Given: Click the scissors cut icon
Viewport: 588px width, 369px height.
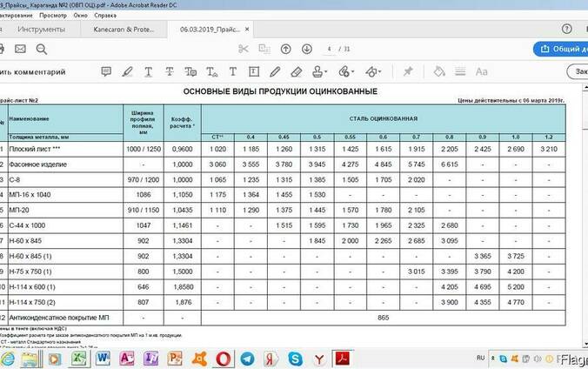Looking at the screenshot, I should (x=244, y=49).
